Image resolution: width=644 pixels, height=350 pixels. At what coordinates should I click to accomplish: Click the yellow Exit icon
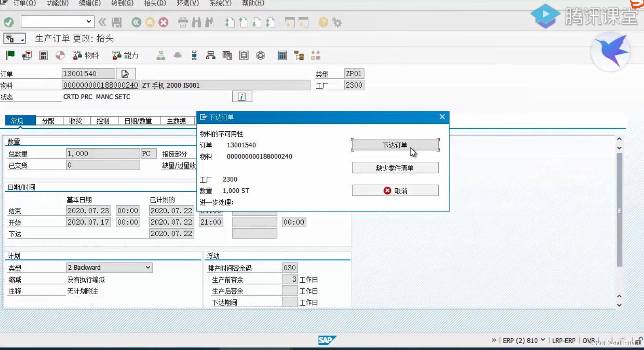pyautogui.click(x=150, y=22)
